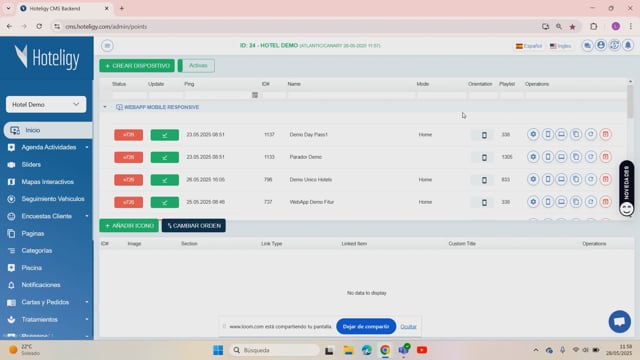
Task: Click Dejar de compartir button
Action: (x=366, y=327)
